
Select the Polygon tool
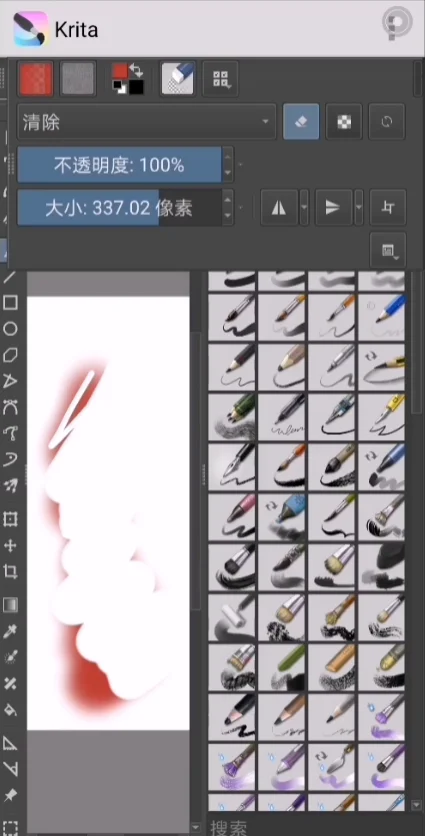10,355
